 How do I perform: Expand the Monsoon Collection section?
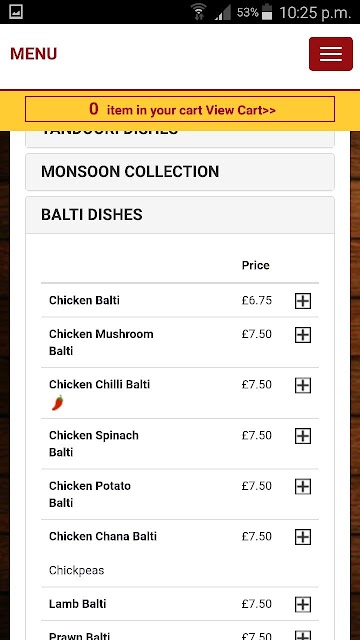[x=180, y=172]
